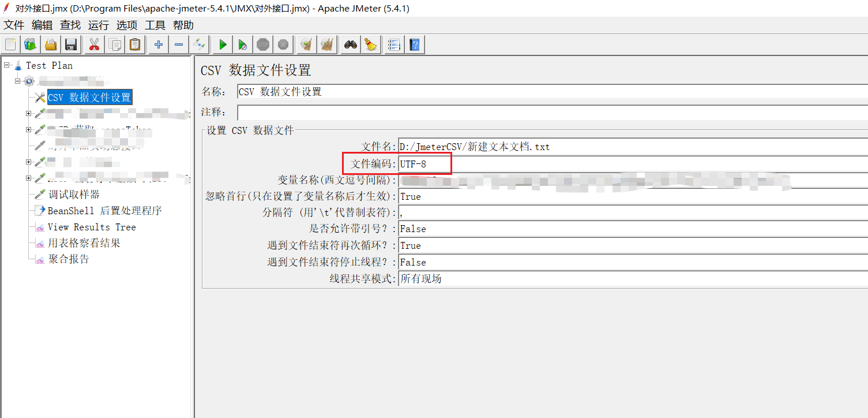Click the 文件名 file path field
Viewport: 868px width, 418px height.
pos(632,147)
